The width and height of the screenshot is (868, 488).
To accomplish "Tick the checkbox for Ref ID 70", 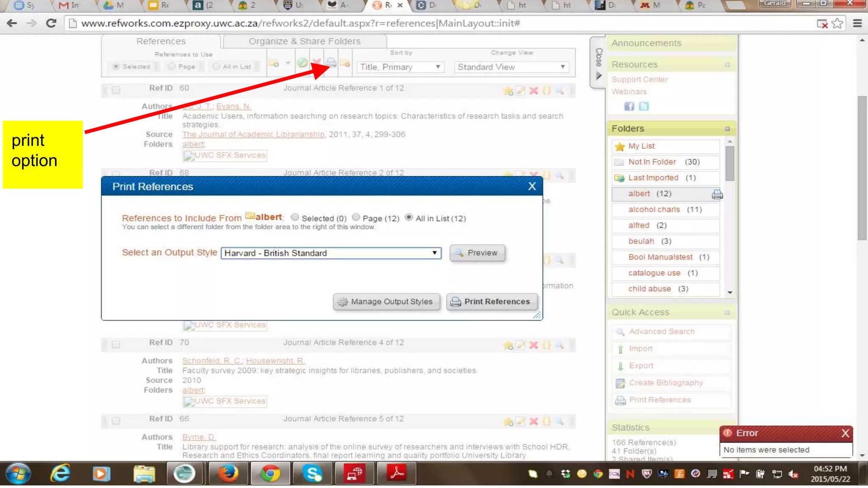I will coord(116,344).
